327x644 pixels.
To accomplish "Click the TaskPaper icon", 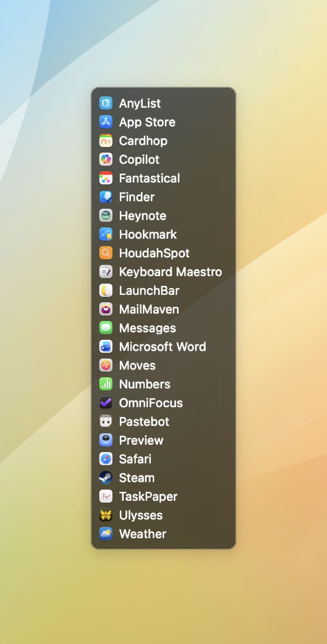I will tap(106, 496).
